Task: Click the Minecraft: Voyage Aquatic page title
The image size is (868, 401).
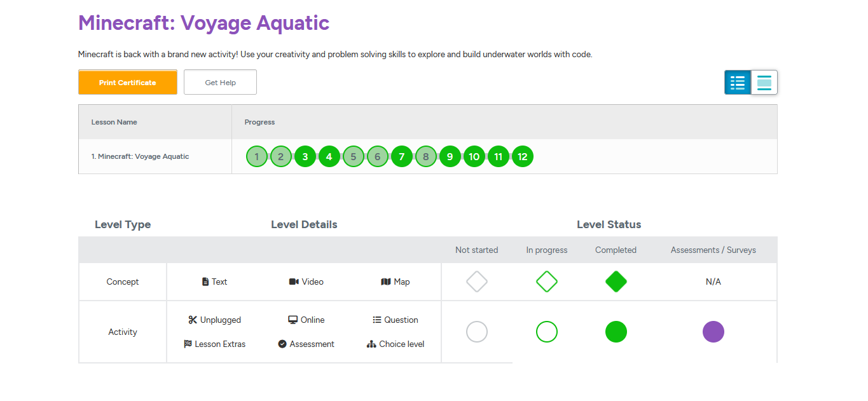Action: click(x=203, y=23)
